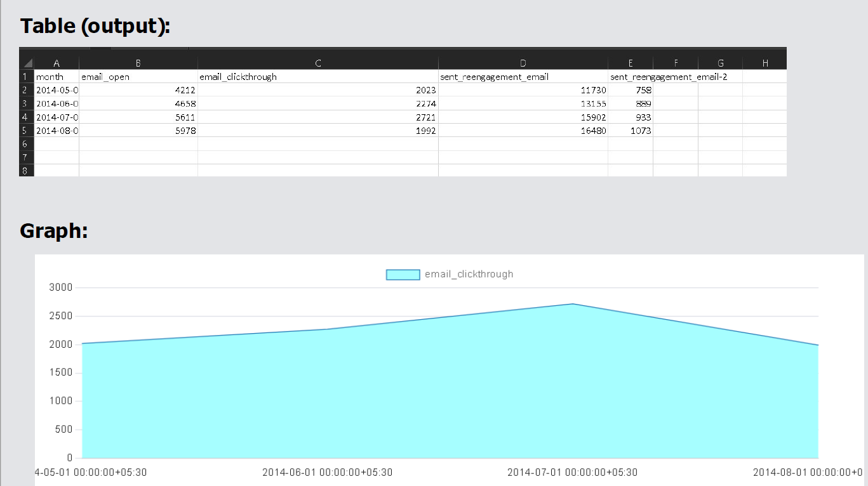This screenshot has height=486, width=868.
Task: Select column B header
Action: (138, 63)
